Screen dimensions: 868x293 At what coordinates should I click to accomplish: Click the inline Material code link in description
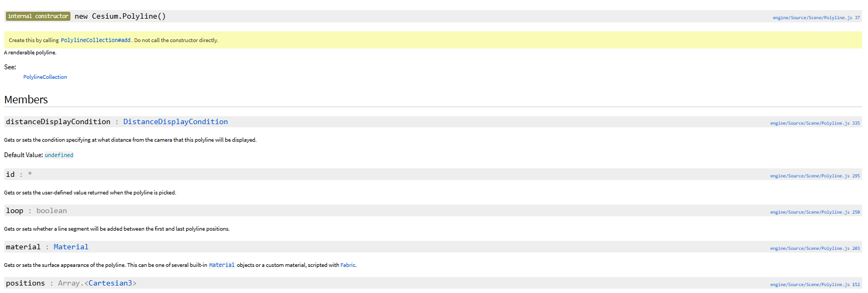pos(222,265)
